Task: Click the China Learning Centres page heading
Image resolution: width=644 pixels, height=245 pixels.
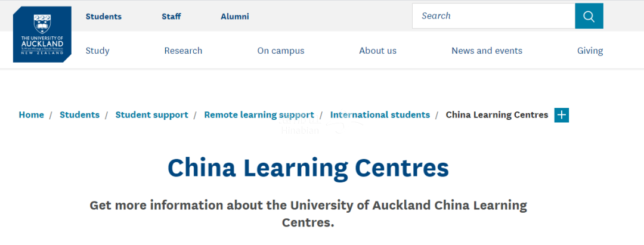Action: (308, 169)
